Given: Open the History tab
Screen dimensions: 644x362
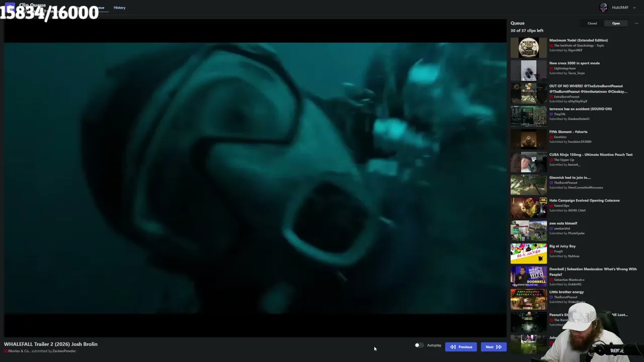Looking at the screenshot, I should coord(119,8).
